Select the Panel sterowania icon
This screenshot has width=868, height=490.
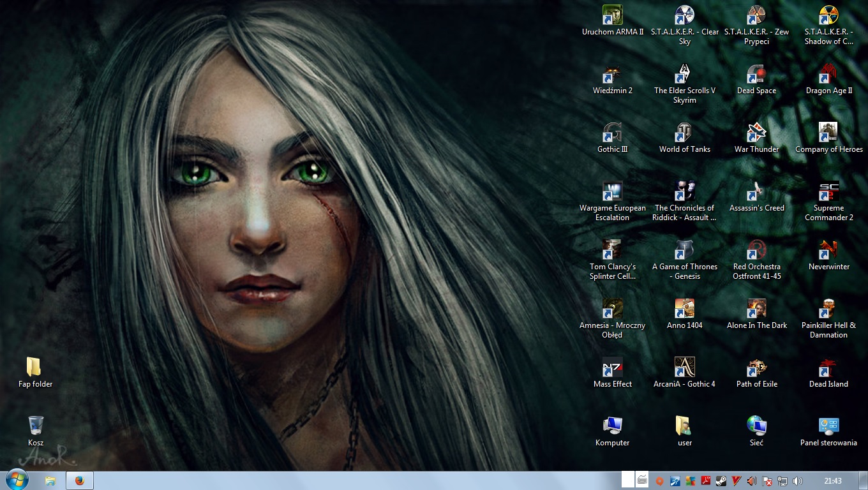point(828,432)
